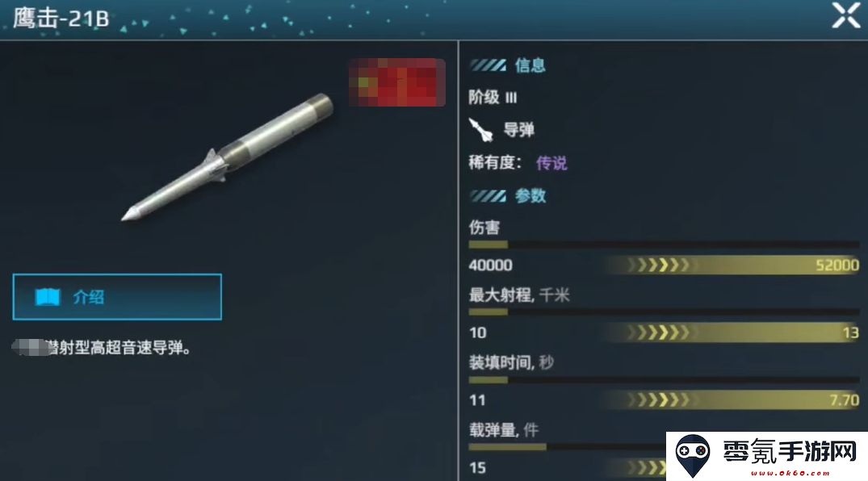Click the open book icon beside 介绍

coord(48,297)
